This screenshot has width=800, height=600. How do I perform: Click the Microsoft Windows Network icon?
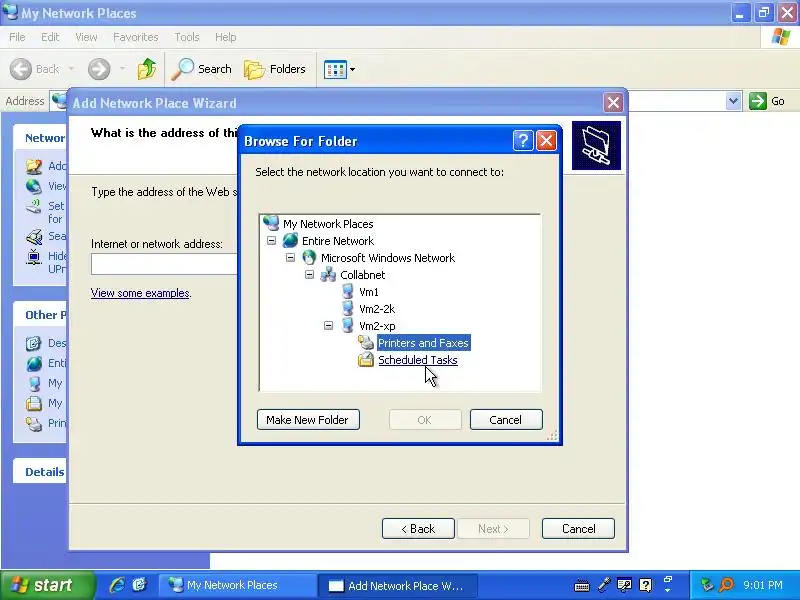point(309,258)
